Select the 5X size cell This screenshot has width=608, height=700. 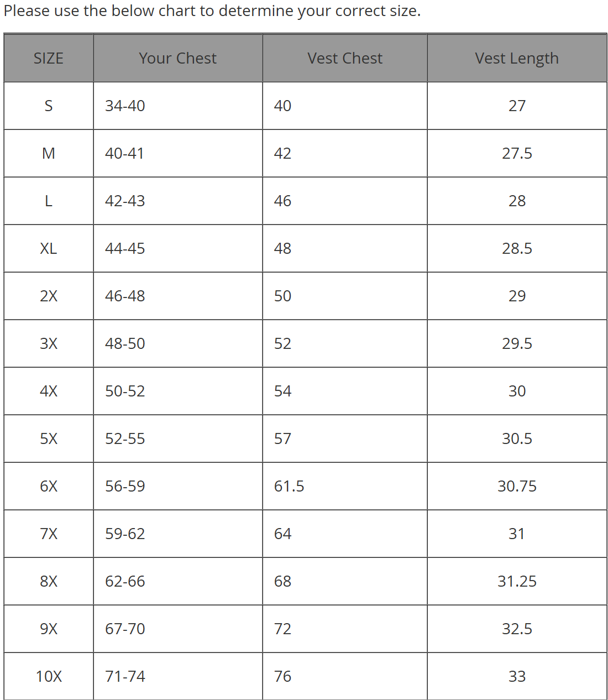[49, 438]
